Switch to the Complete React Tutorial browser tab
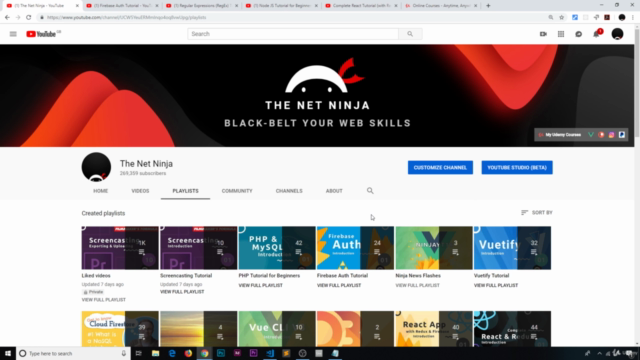 click(361, 6)
